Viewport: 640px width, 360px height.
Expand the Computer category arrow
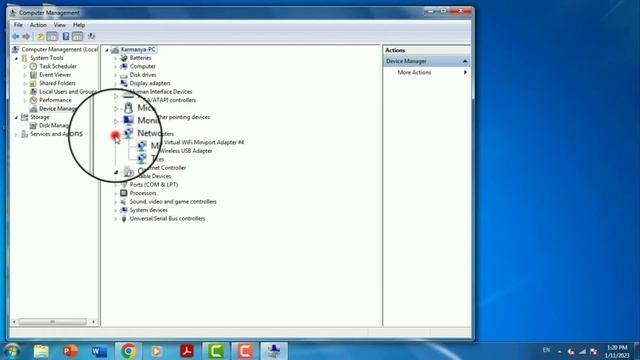[x=116, y=67]
